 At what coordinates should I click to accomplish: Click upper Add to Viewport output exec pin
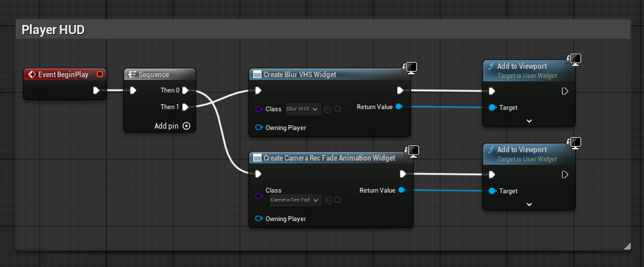[x=565, y=91]
